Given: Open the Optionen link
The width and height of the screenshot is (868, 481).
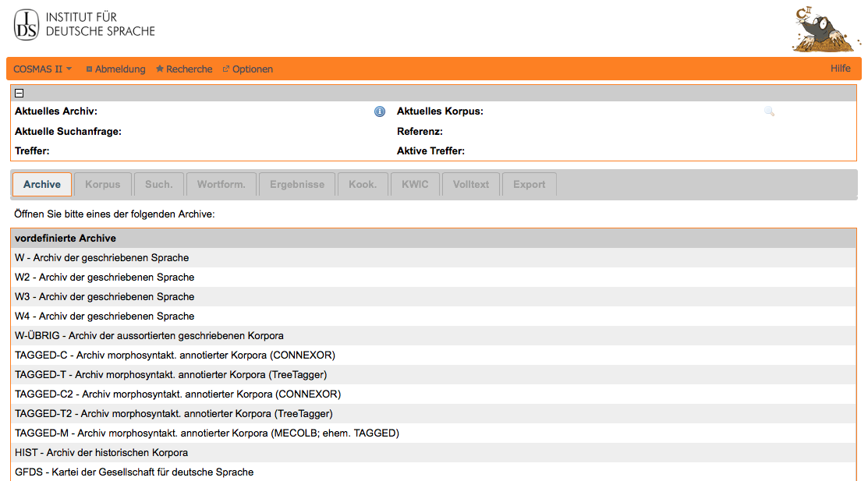Looking at the screenshot, I should [247, 69].
